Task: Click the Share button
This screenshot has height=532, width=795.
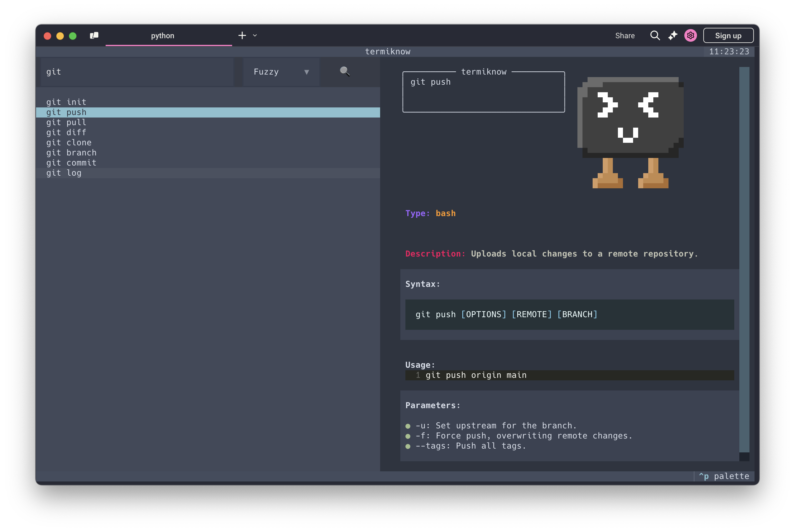Action: click(x=625, y=36)
